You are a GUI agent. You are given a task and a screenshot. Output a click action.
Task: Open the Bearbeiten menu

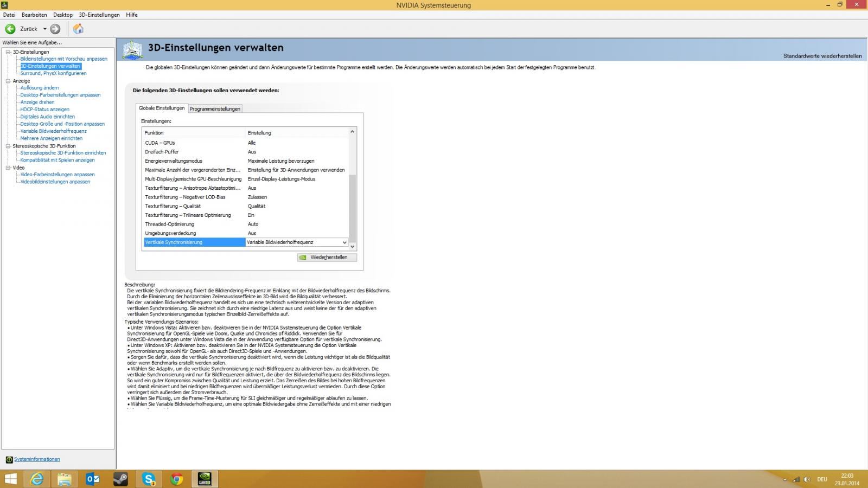[34, 15]
